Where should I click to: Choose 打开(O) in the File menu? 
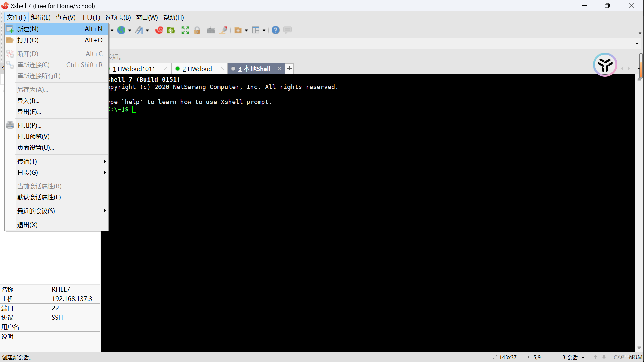coord(56,40)
